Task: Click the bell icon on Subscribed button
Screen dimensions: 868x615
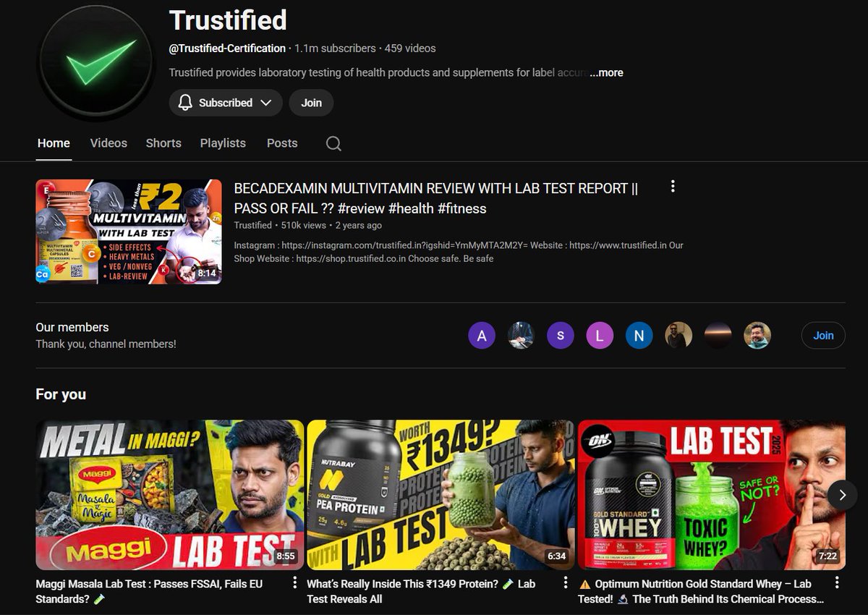Action: click(185, 103)
